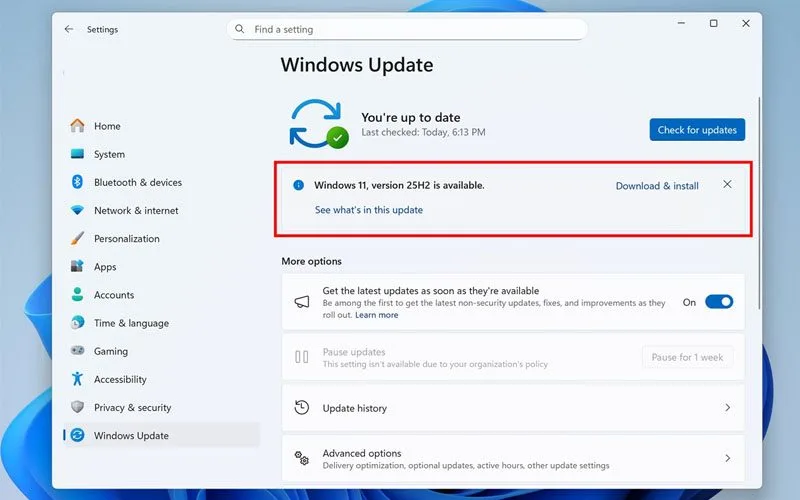Close the Settings window

coord(746,23)
